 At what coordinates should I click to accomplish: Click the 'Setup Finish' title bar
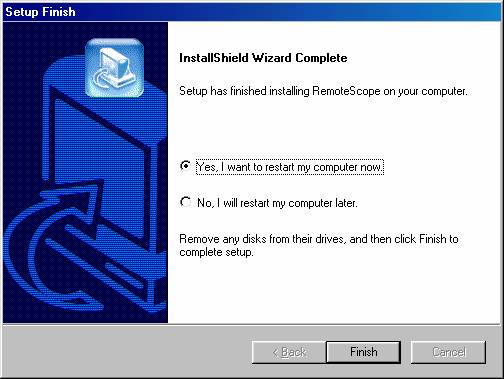coord(252,12)
